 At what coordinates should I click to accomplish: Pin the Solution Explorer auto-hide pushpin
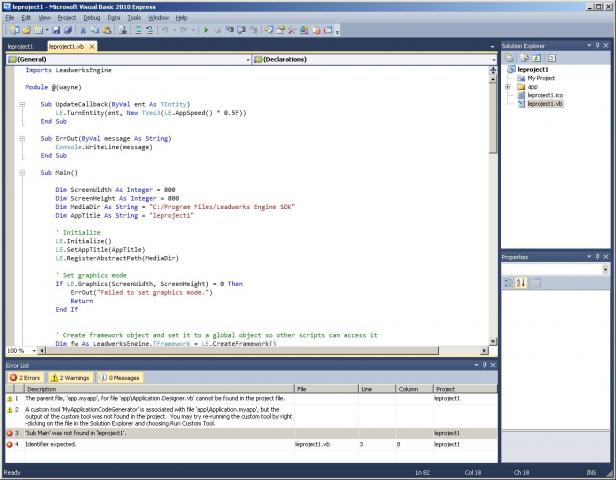click(599, 46)
